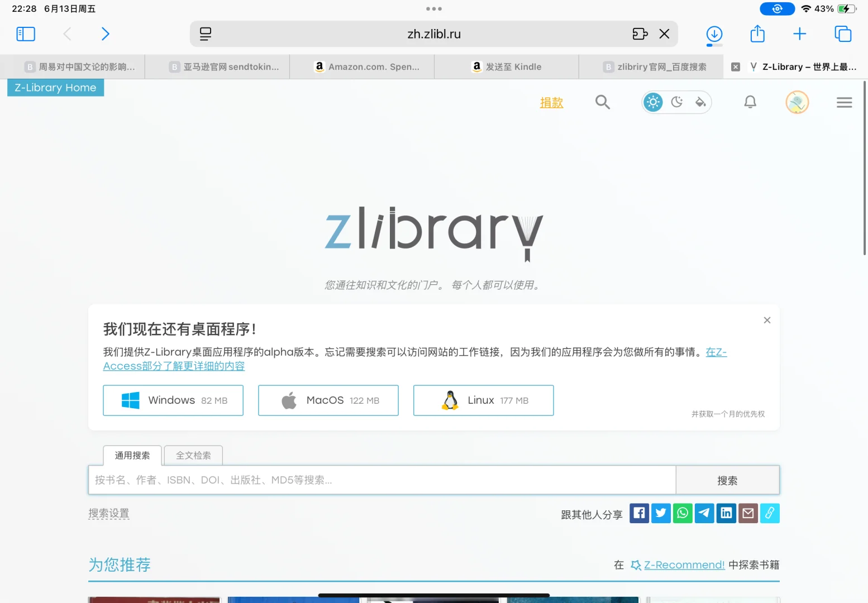Share on Facebook
This screenshot has height=603, width=868.
pyautogui.click(x=639, y=513)
